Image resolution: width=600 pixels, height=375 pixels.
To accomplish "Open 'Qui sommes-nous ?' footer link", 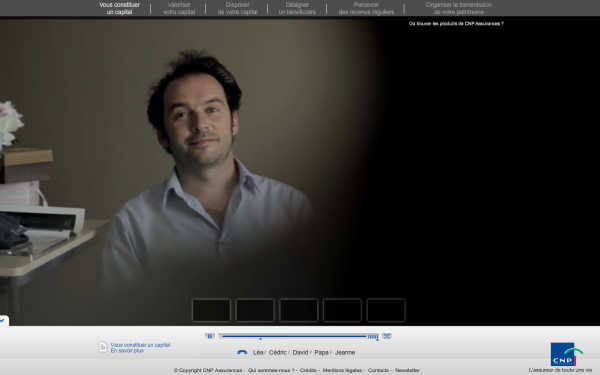I will point(271,370).
